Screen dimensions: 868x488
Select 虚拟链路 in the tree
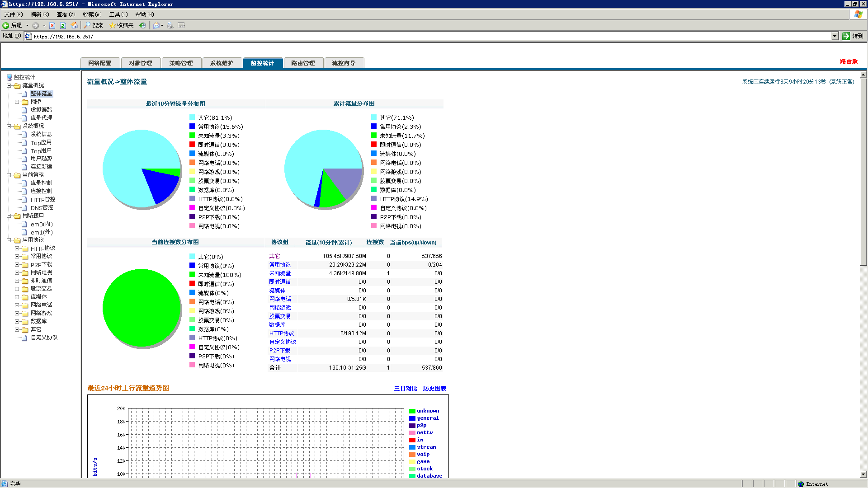tap(41, 110)
